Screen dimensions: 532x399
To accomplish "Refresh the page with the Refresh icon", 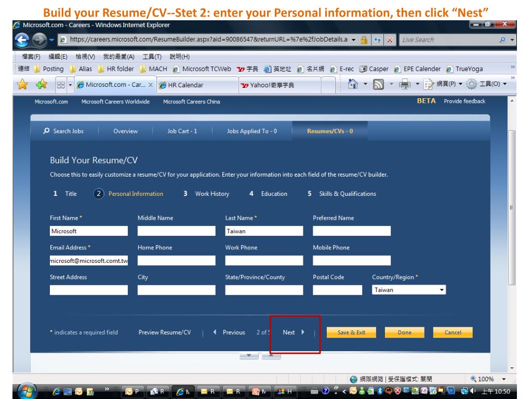I will click(x=377, y=39).
